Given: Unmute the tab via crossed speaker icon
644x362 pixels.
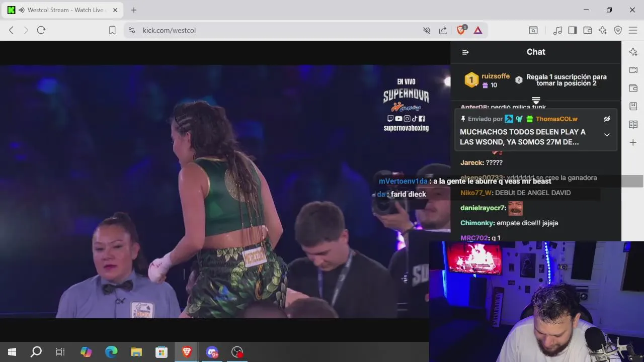Looking at the screenshot, I should [427, 30].
